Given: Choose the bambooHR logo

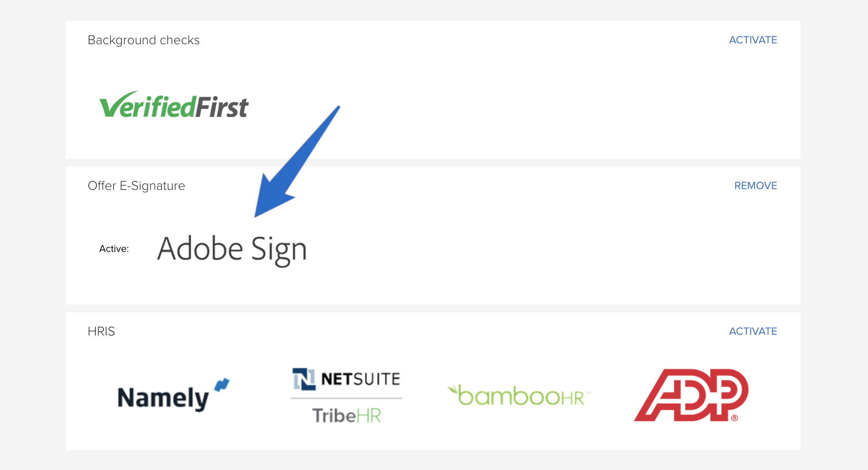Looking at the screenshot, I should [x=518, y=395].
